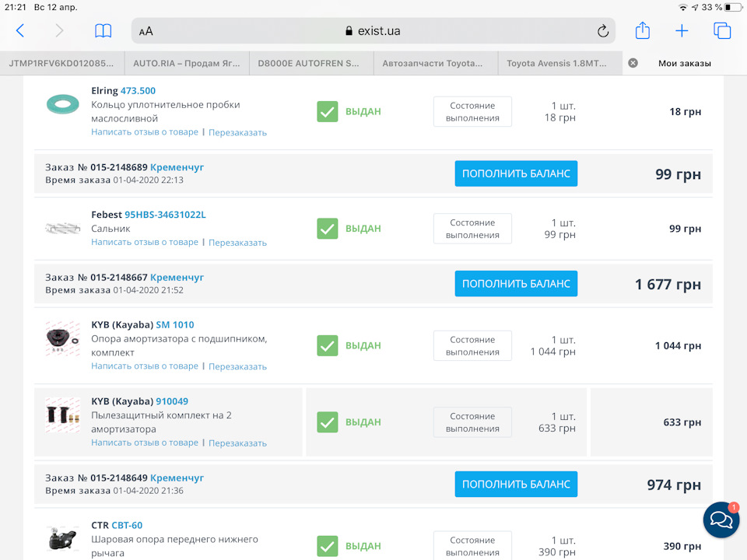This screenshot has width=747, height=560.
Task: Open Кременчуг link in order 015-2148689
Action: click(177, 167)
